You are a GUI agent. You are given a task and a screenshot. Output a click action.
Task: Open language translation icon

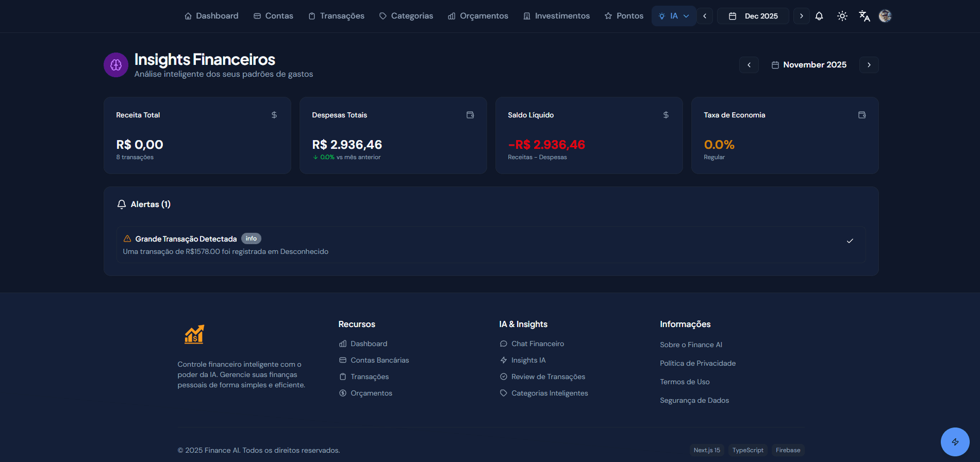pos(865,16)
